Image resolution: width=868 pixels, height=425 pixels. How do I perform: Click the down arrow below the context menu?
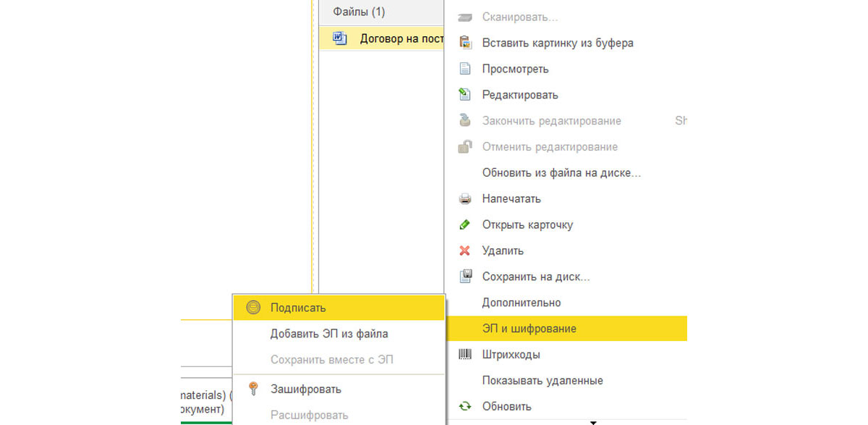pos(593,422)
